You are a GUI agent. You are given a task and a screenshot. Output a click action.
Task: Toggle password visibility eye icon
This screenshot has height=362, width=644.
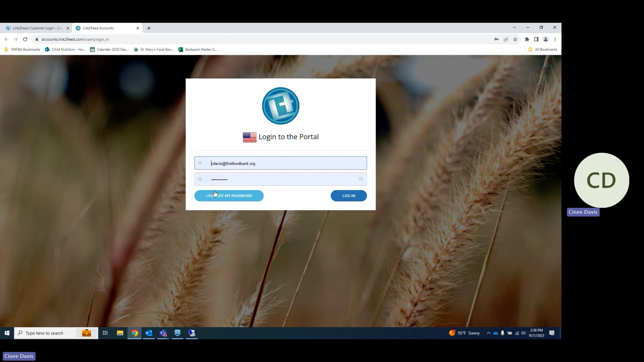pyautogui.click(x=361, y=179)
